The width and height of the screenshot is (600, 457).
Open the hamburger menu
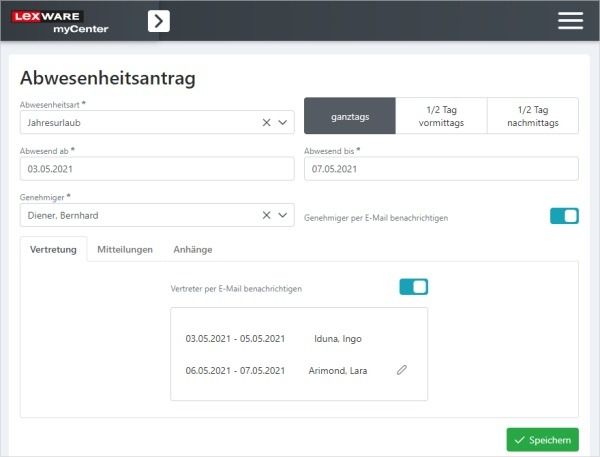[570, 21]
